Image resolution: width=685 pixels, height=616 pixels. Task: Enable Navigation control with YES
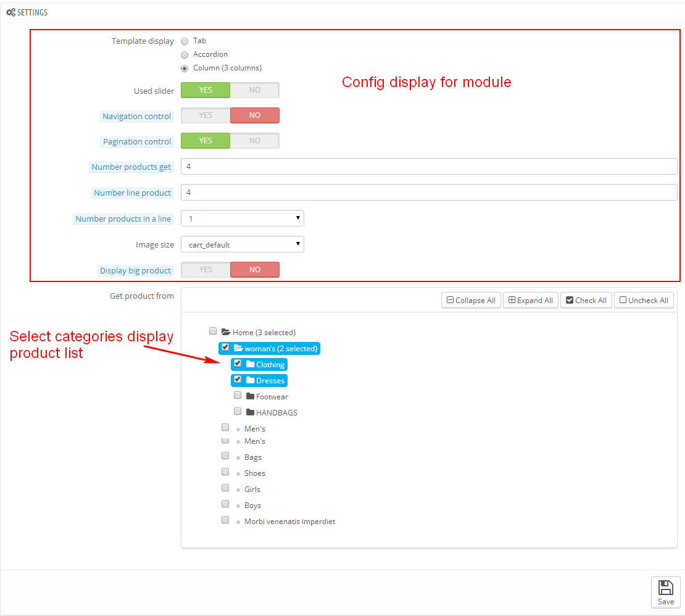(x=205, y=115)
